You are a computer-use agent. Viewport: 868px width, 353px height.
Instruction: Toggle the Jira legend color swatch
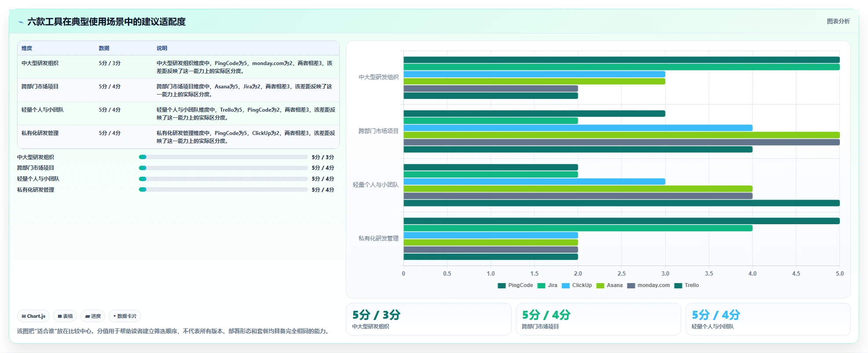[x=541, y=286]
